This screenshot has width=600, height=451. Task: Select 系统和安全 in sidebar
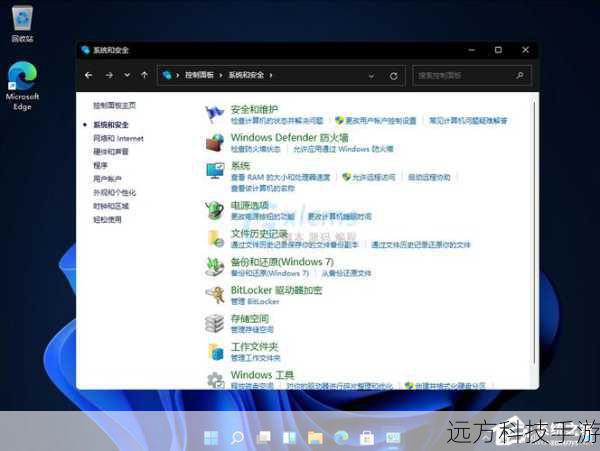(111, 125)
